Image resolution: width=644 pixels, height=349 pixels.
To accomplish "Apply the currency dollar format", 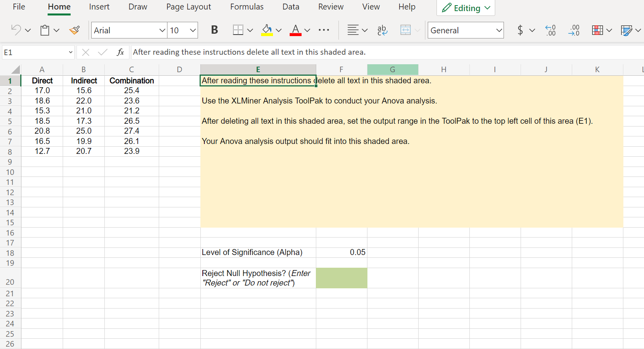I will click(520, 30).
